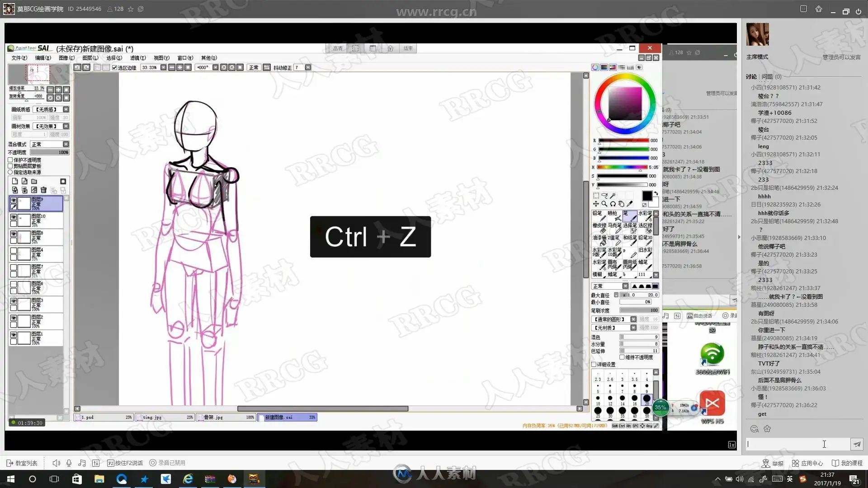868x488 pixels.
Task: Open the 滤镜(T) menu
Action: click(137, 58)
